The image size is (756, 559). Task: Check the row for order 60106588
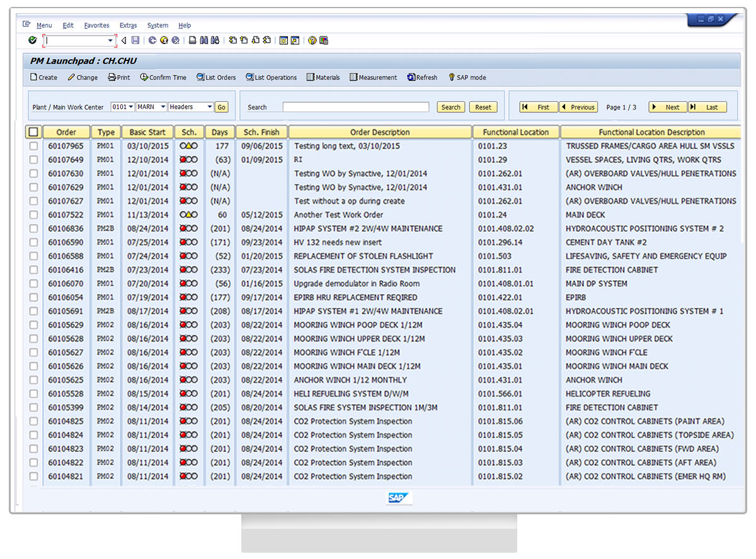[33, 256]
